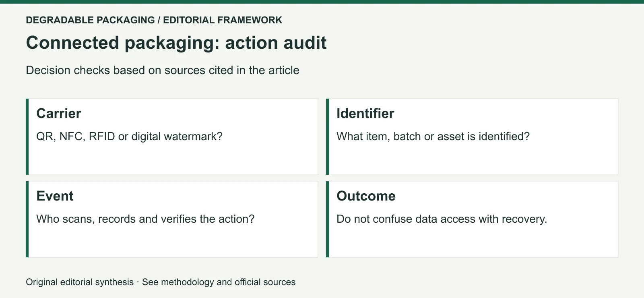Select 'Who scans, records and verifies the action?'
This screenshot has width=644, height=298.
(146, 219)
